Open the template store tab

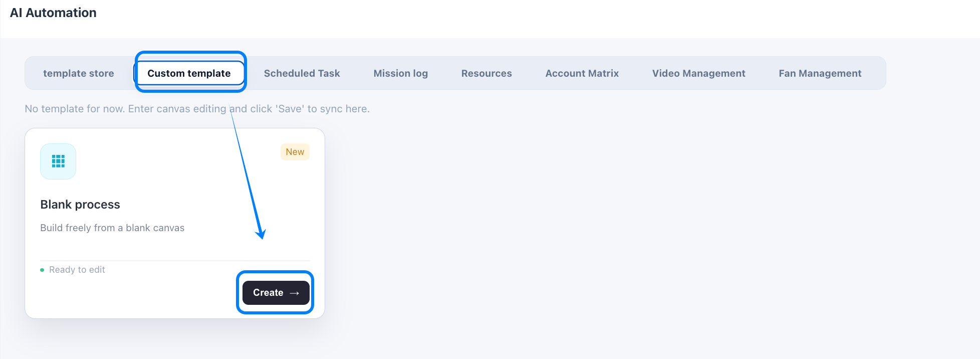(79, 73)
